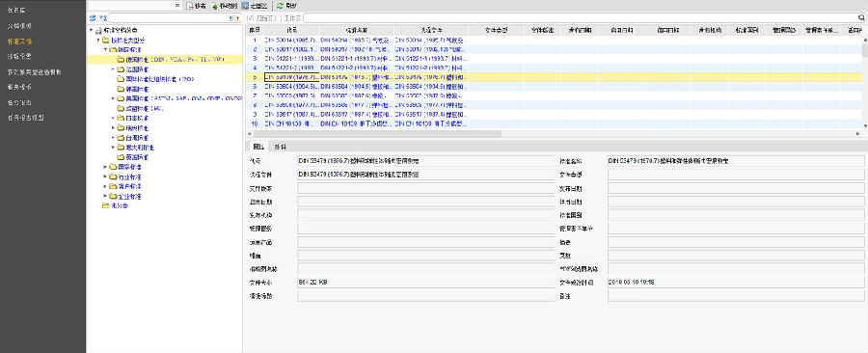Click the blue icon at the tree filter box's right
The width and height of the screenshot is (868, 353).
231,18
